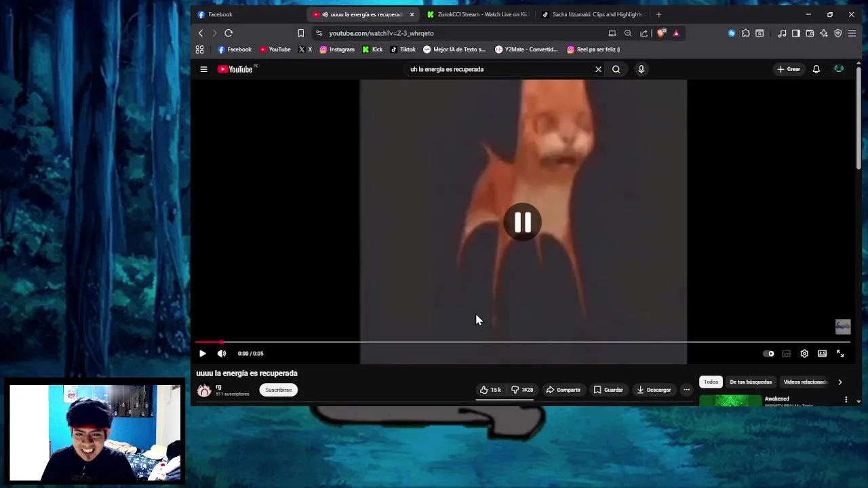This screenshot has width=868, height=488.
Task: Toggle autoplay switch
Action: (768, 353)
